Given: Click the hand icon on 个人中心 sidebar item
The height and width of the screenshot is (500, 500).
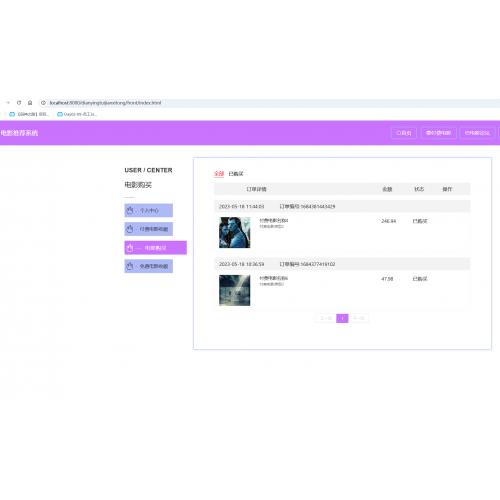Looking at the screenshot, I should pyautogui.click(x=130, y=210).
